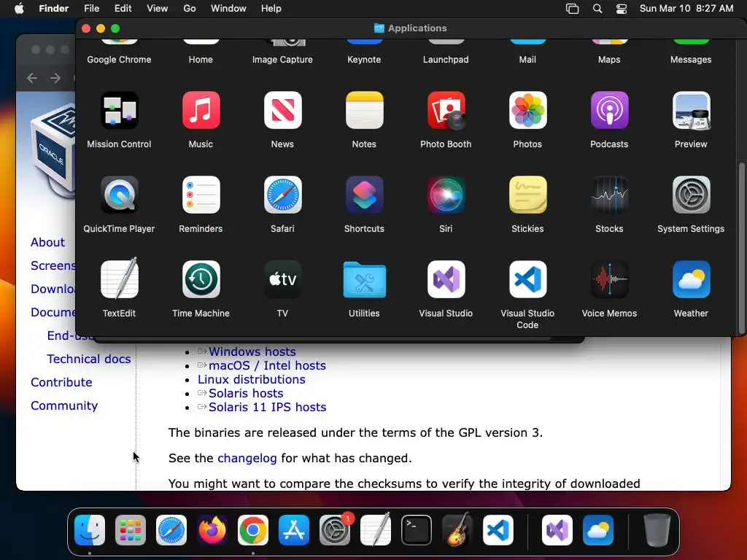Open Terminal from the Dock
The height and width of the screenshot is (560, 747).
click(417, 530)
